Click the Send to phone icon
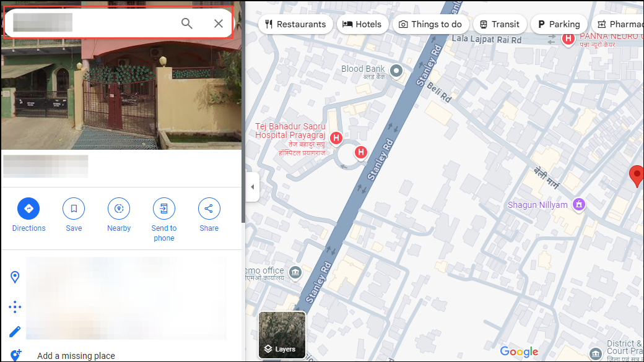This screenshot has width=644, height=362. point(163,209)
